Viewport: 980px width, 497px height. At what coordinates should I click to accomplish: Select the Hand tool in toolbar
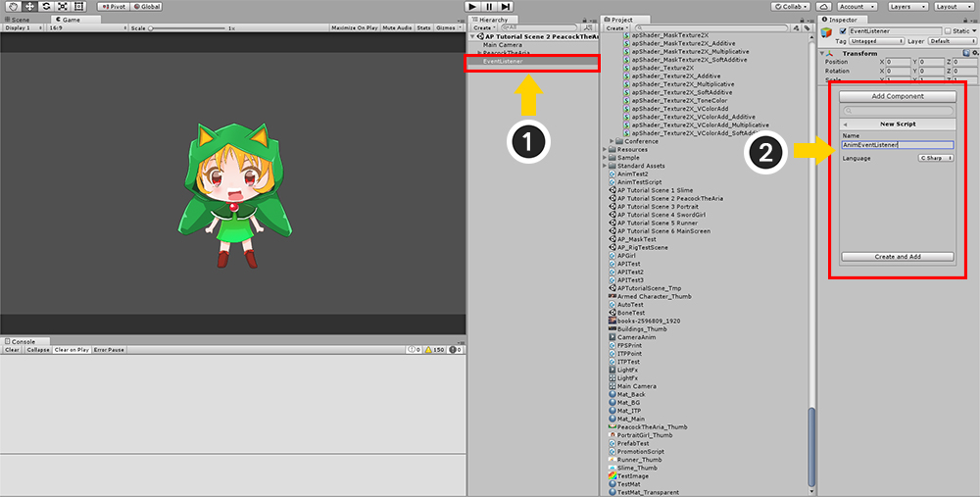13,6
